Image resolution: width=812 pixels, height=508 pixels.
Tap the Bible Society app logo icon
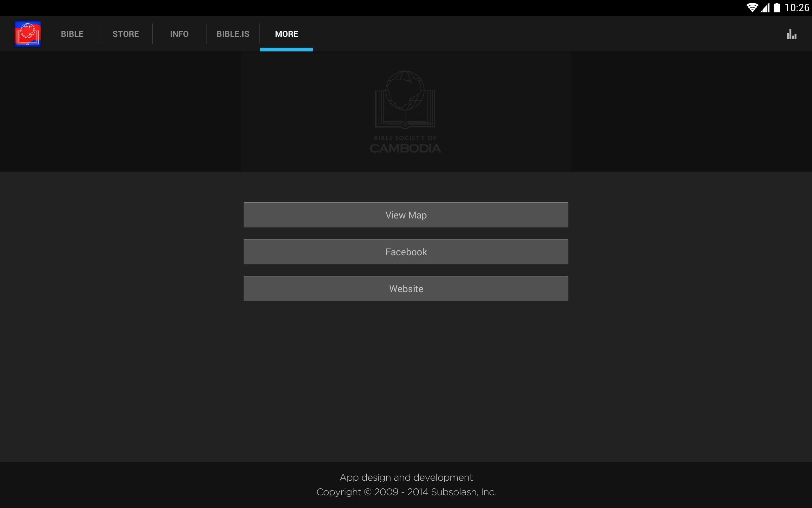[x=28, y=34]
